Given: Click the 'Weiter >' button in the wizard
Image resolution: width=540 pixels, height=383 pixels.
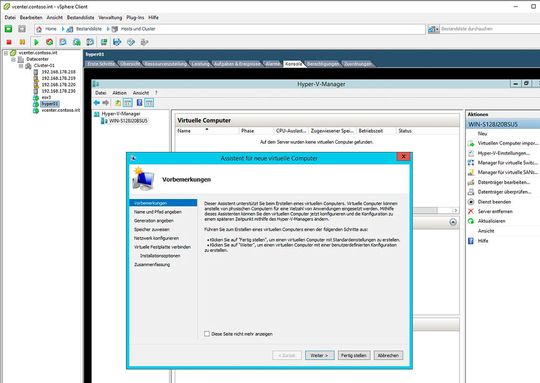Looking at the screenshot, I should [320, 355].
